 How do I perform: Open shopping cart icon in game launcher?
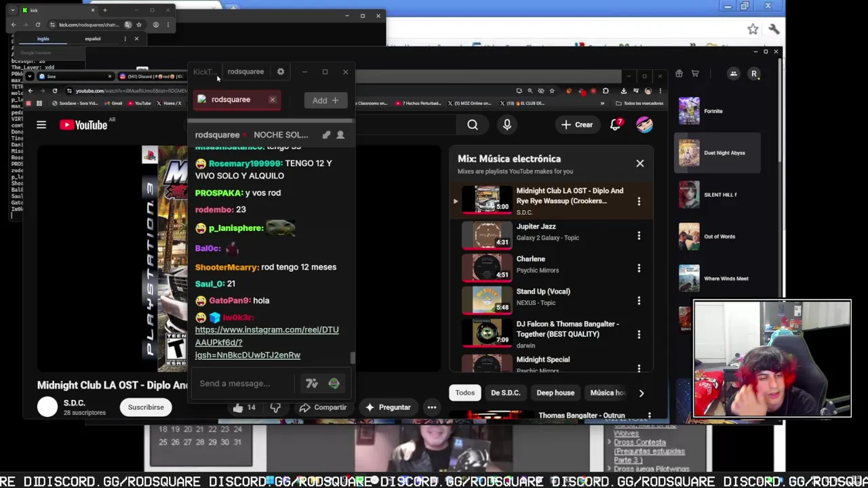coord(695,73)
